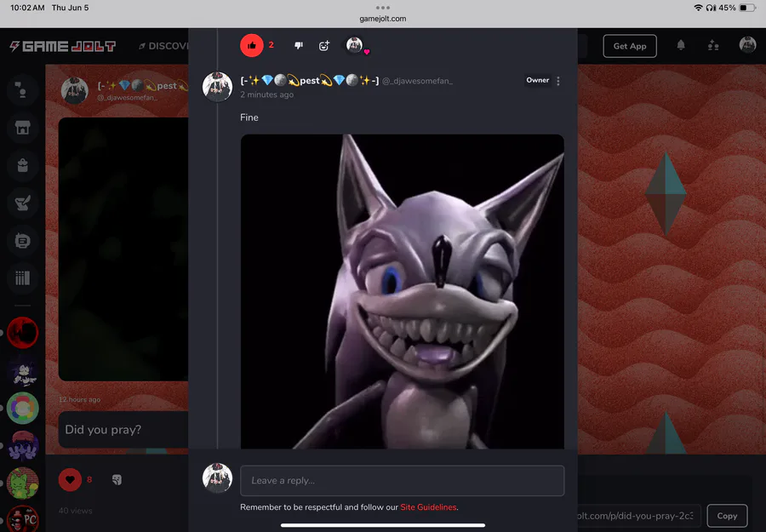Click the post title 'Did you pray?'
766x532 pixels.
point(103,429)
